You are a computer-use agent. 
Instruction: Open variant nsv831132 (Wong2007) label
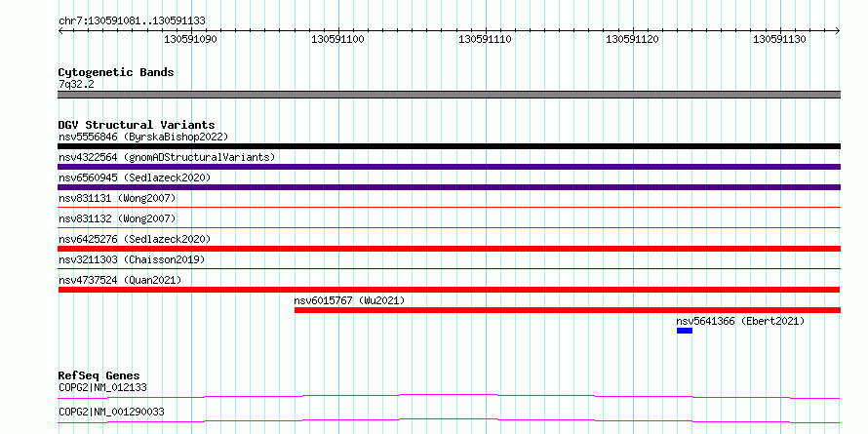(117, 218)
